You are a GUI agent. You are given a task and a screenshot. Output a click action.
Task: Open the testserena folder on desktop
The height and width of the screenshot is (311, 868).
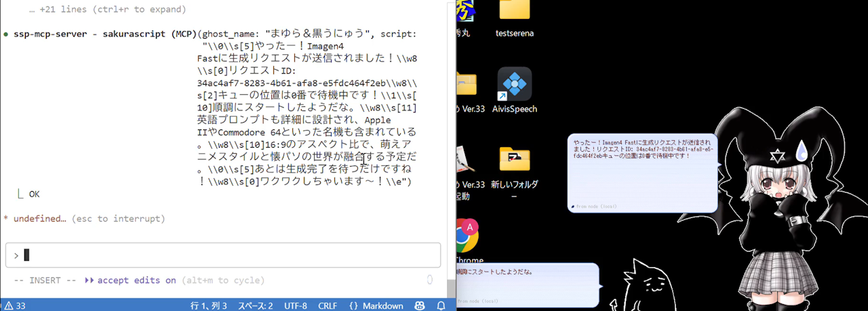pyautogui.click(x=515, y=18)
